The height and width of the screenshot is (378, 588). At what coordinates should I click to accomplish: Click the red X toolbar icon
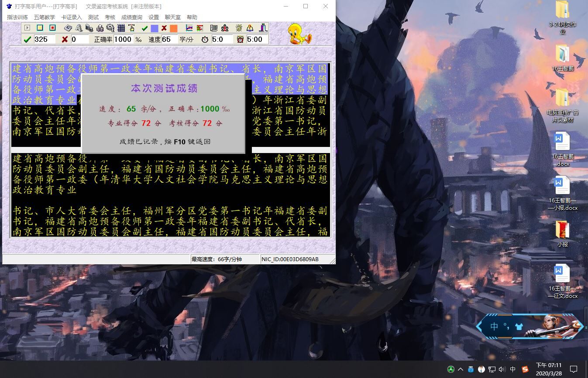pyautogui.click(x=164, y=28)
